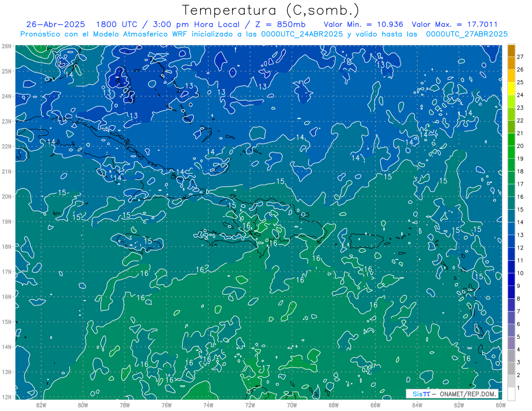Click the '10' label on the color scale
The height and width of the screenshot is (411, 532).
[520, 273]
